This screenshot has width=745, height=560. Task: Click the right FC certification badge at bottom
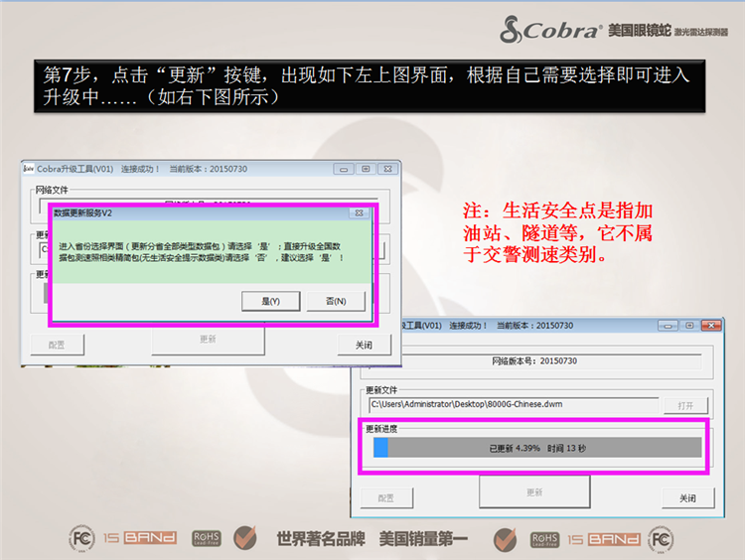tap(661, 539)
